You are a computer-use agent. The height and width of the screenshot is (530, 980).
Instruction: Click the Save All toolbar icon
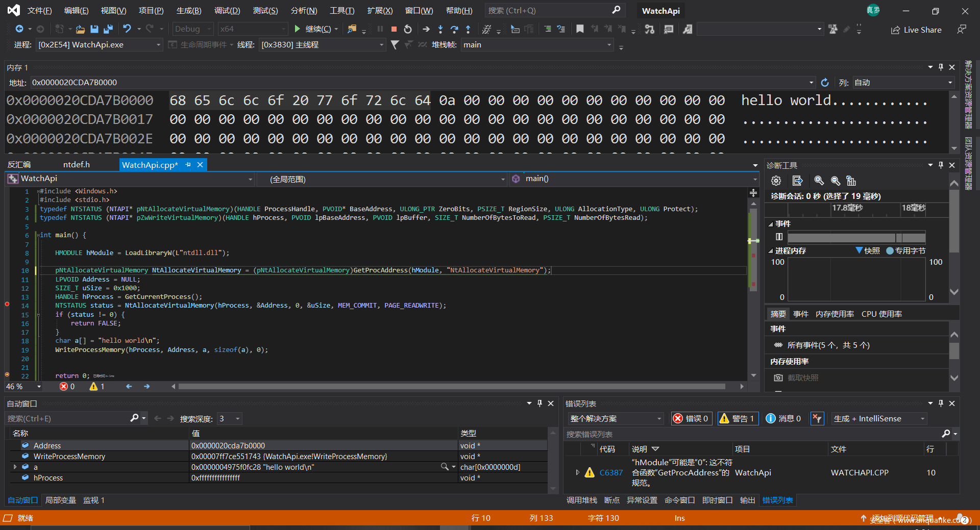(x=108, y=29)
